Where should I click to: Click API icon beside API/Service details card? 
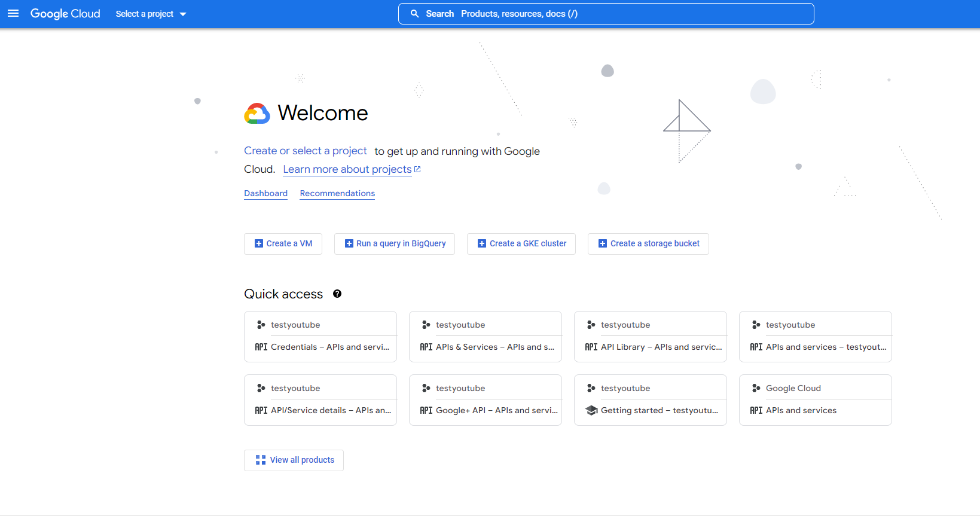(x=261, y=410)
